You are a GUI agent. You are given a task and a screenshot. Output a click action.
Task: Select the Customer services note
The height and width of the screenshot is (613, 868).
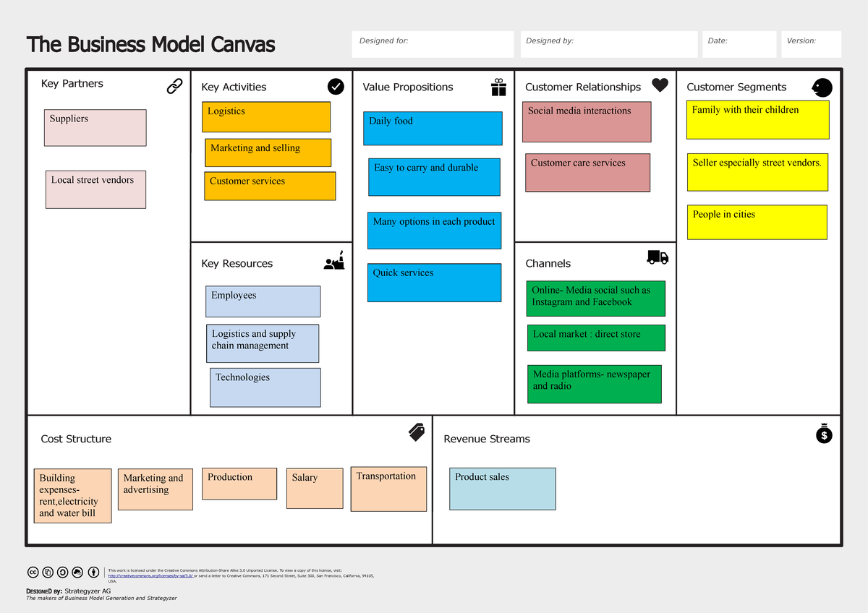tap(270, 186)
